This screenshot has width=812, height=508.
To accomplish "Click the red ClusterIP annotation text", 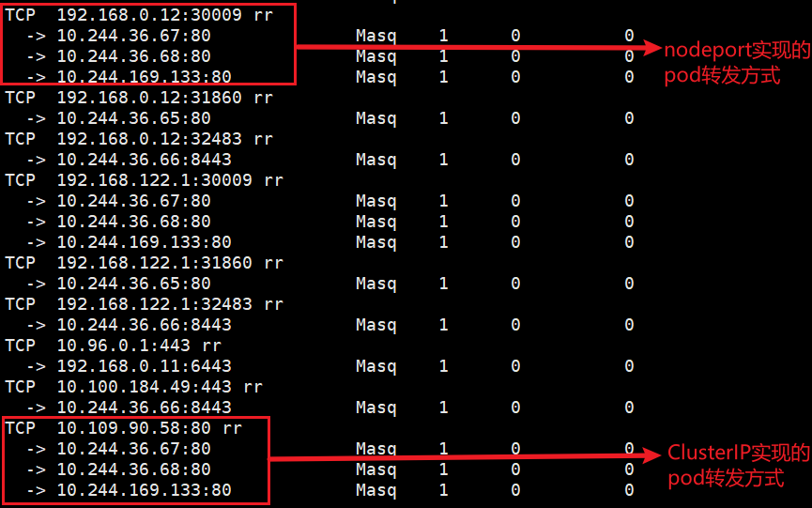I will click(738, 467).
